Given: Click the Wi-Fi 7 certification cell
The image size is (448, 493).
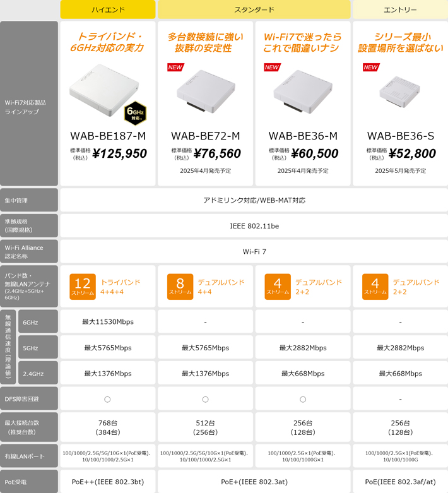Looking at the screenshot, I should [x=254, y=251].
